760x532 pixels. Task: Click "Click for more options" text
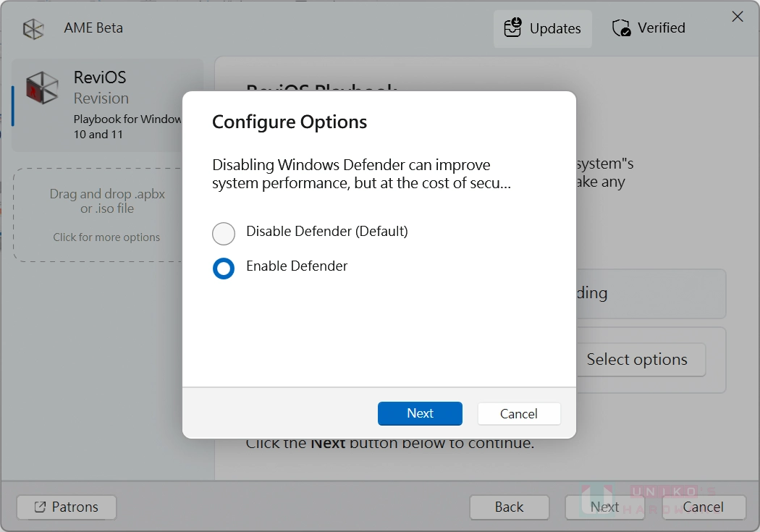[107, 237]
